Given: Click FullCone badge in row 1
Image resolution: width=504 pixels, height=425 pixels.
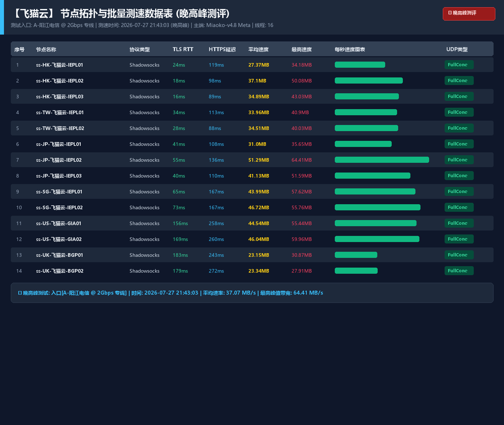Looking at the screenshot, I should pyautogui.click(x=459, y=65).
